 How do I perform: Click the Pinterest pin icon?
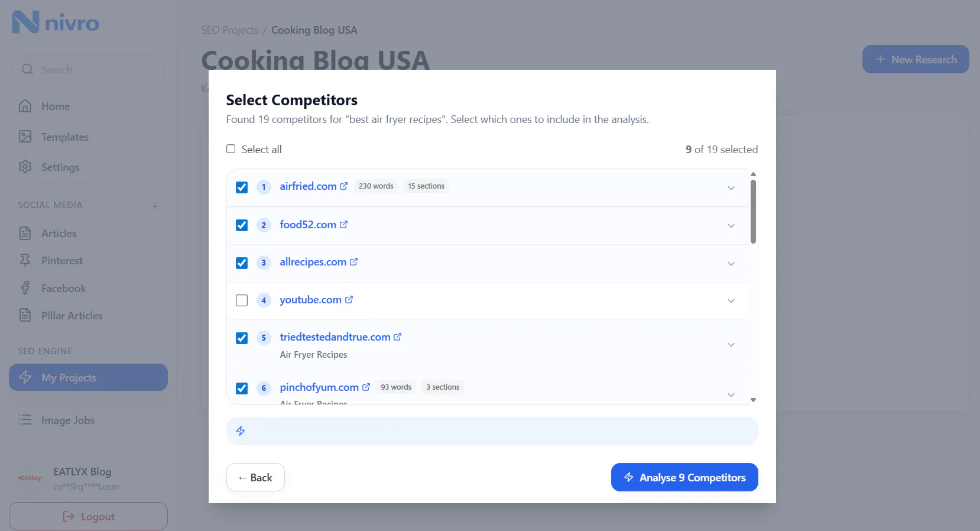pos(25,261)
